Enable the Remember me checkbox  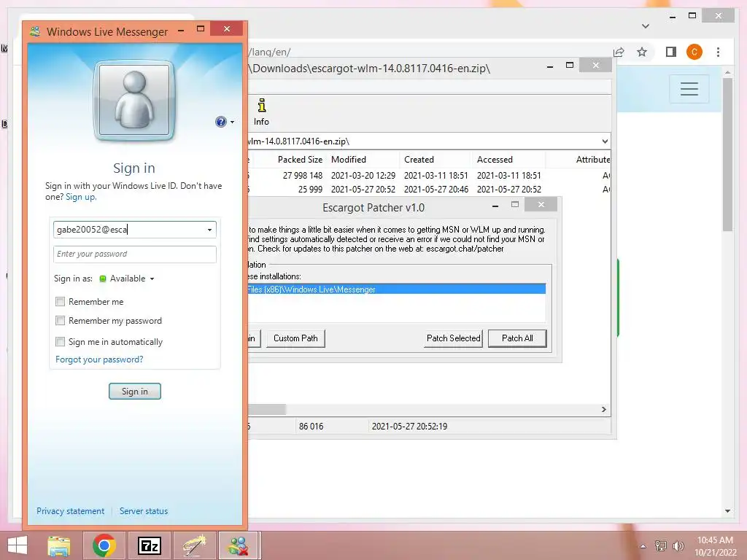pyautogui.click(x=60, y=301)
